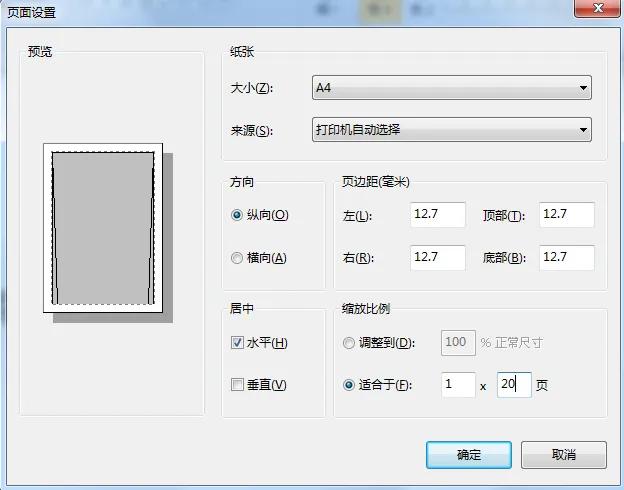Close the 页面设置 dialog with the X
Screen dimensions: 624x490
(597, 8)
